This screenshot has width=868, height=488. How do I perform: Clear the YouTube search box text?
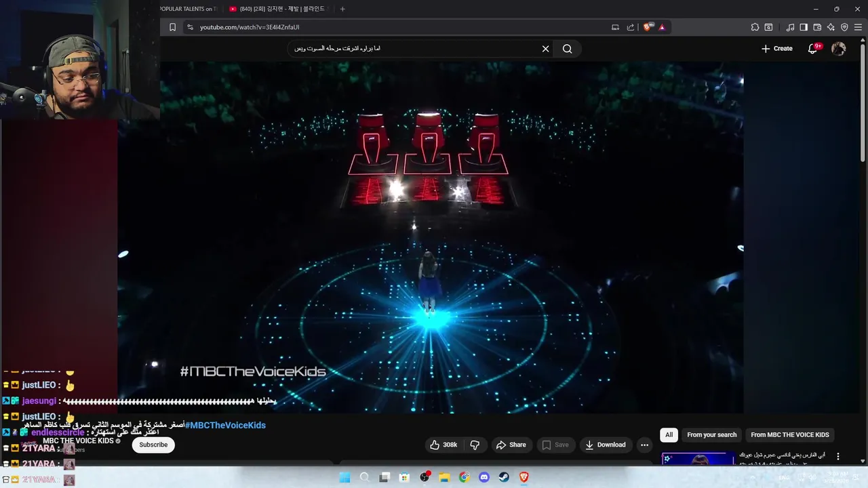point(545,49)
